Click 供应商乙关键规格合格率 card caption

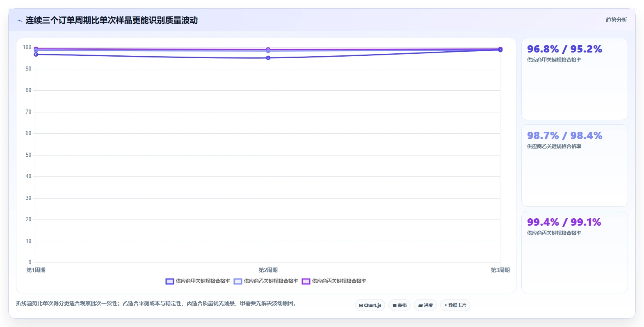point(554,146)
